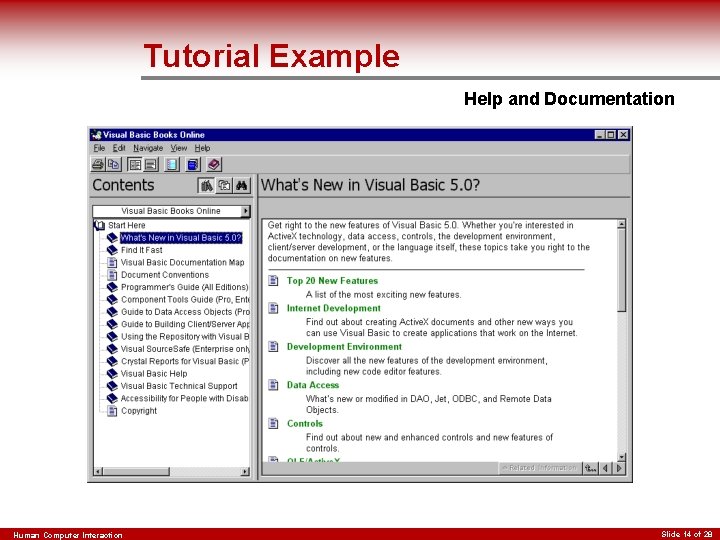The width and height of the screenshot is (720, 540).
Task: Click the Copy toolbar icon
Action: 113,164
